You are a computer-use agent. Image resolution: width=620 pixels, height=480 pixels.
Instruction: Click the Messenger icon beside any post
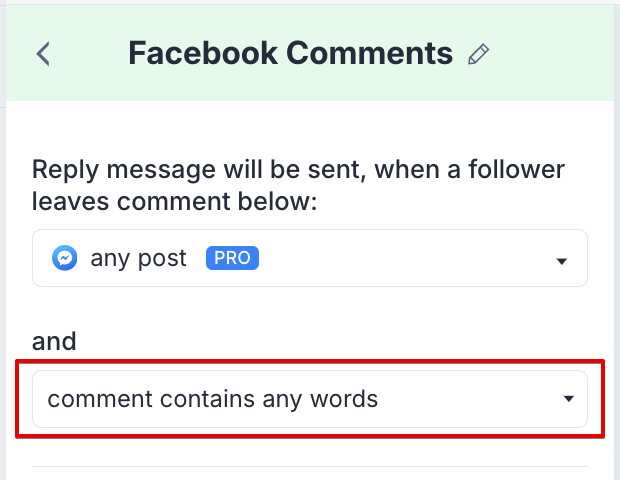64,258
